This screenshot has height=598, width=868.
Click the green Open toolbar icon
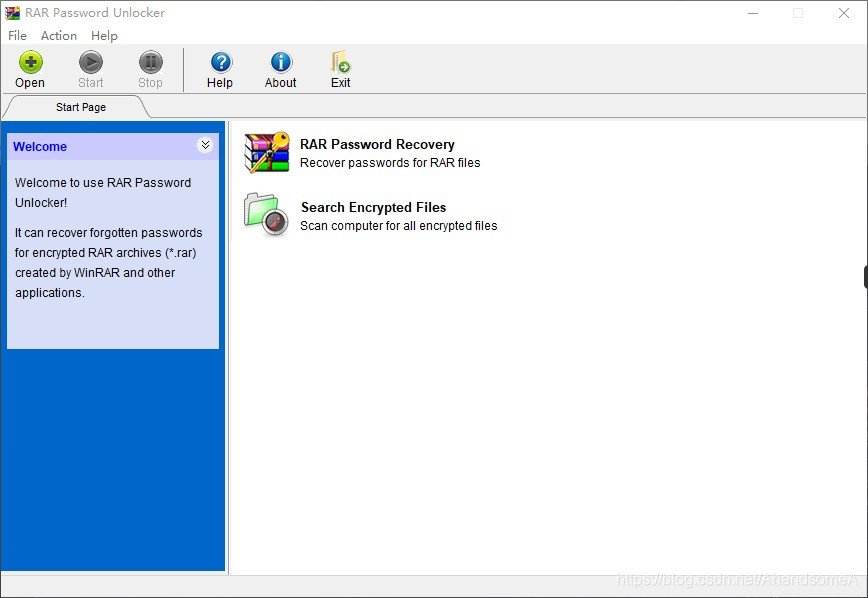(30, 62)
